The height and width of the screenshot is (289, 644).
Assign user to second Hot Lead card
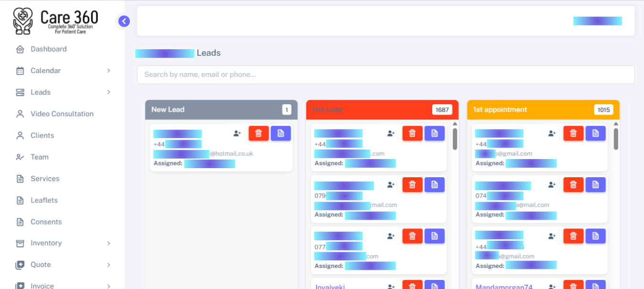(x=391, y=184)
